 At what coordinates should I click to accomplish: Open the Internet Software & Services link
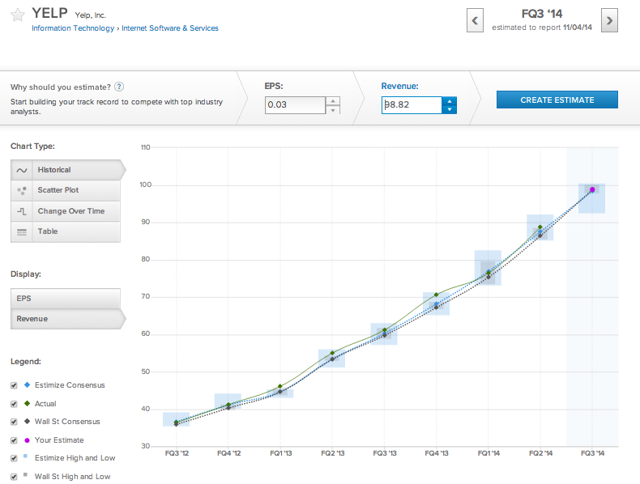click(170, 28)
